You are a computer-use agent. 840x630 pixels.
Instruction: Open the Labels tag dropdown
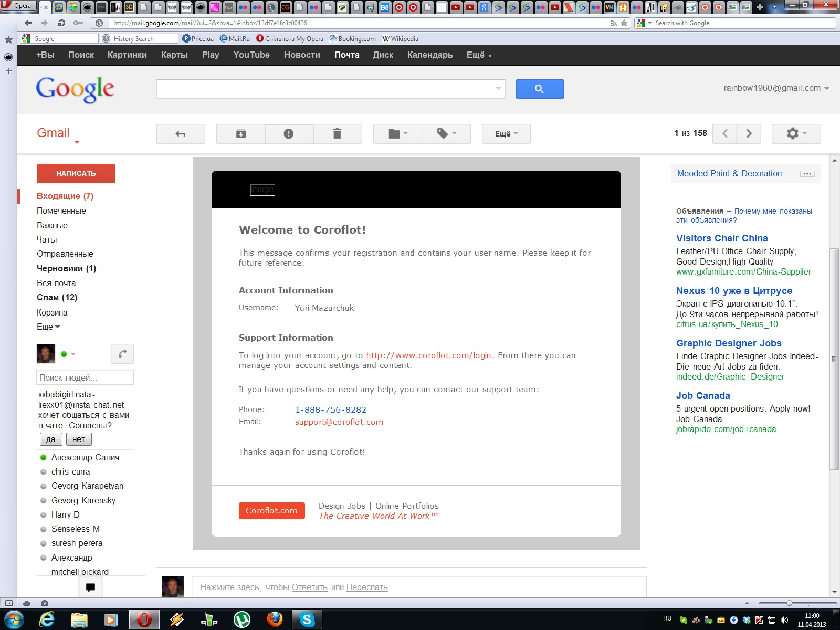446,134
